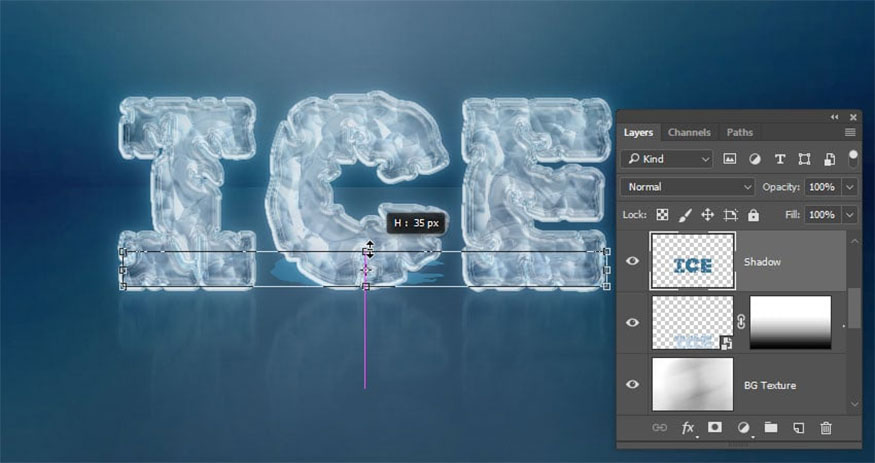Lock position move icon
The width and height of the screenshot is (875, 463).
click(x=708, y=215)
